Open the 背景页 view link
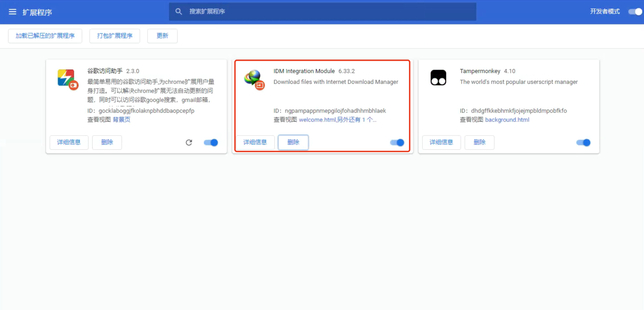The width and height of the screenshot is (644, 310). coord(122,119)
